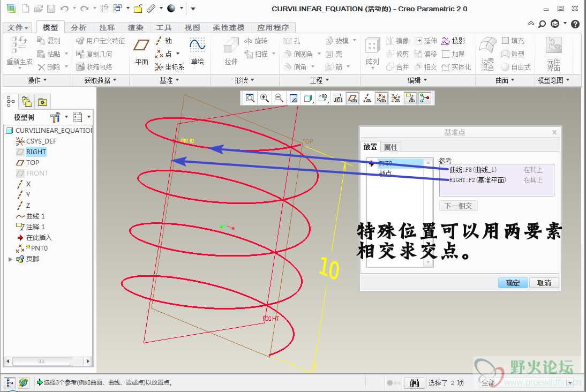Viewport: 586px width, 392px height.
Task: Click the Refit view icon in graphics toolbar
Action: 250,99
